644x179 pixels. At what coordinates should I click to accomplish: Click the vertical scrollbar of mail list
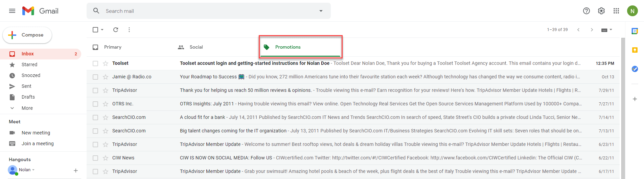pos(623,108)
